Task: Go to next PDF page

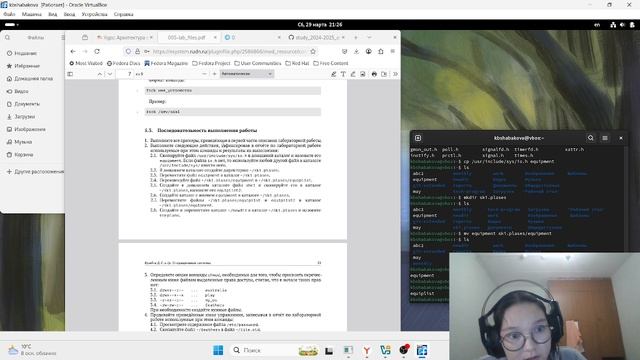Action: tap(110, 74)
